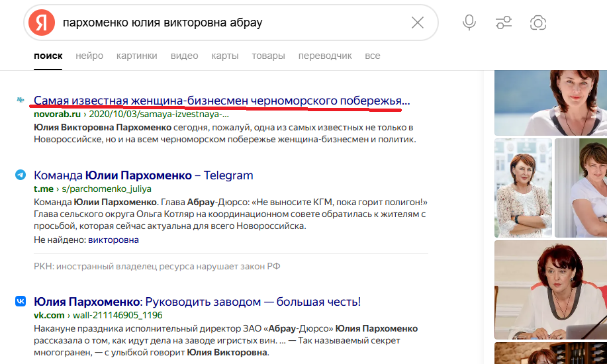Select the поиск tab

click(x=48, y=56)
